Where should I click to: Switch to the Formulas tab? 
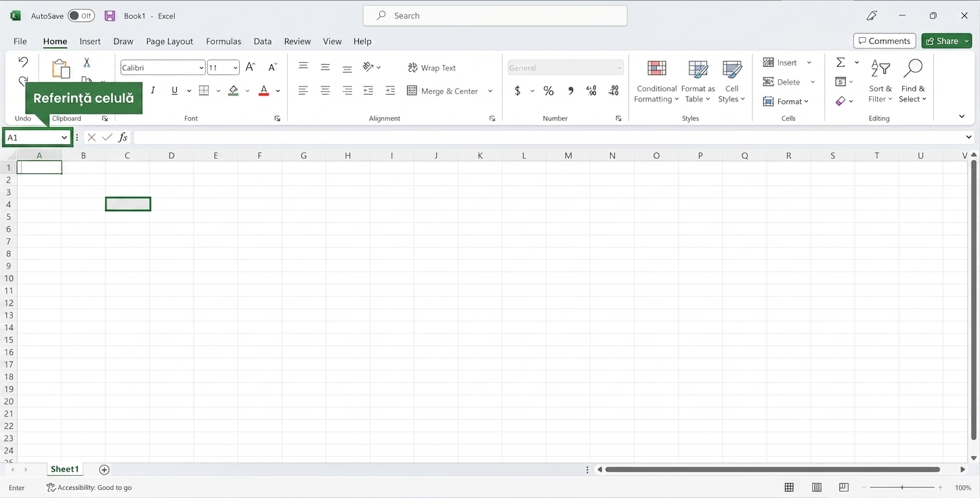click(x=223, y=41)
